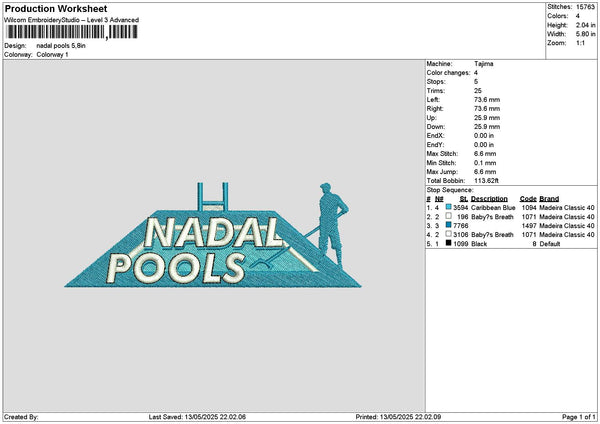Click the barcode under the Wilcom title
This screenshot has width=600, height=424.
tap(72, 32)
